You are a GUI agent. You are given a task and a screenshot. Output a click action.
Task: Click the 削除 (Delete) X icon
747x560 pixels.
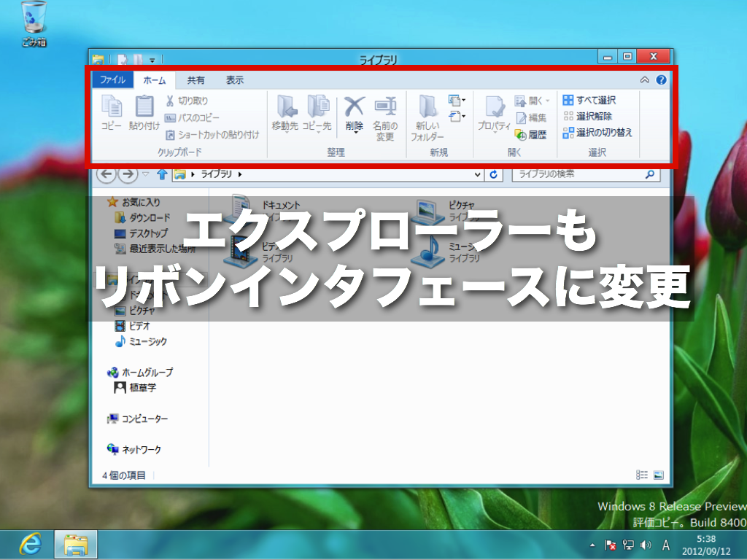point(355,113)
